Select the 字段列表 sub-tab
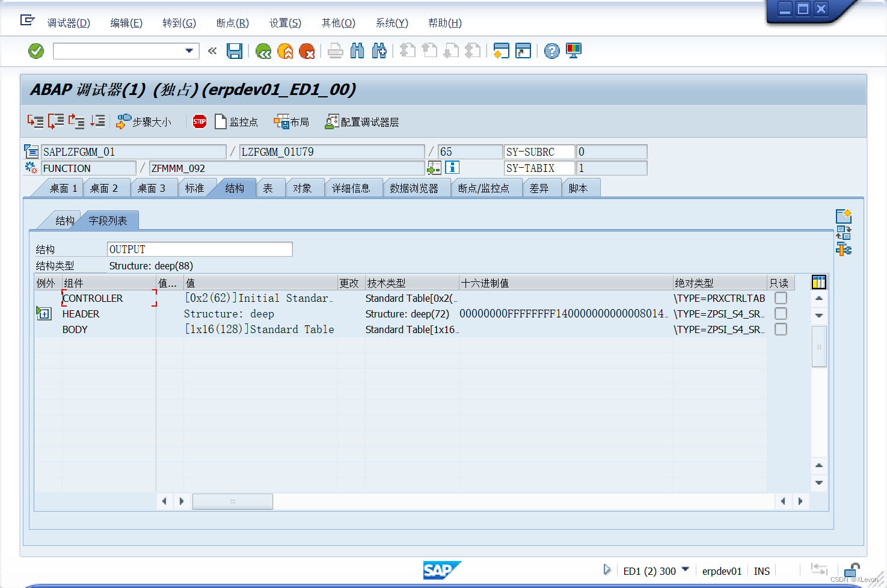The image size is (887, 588). coord(108,221)
